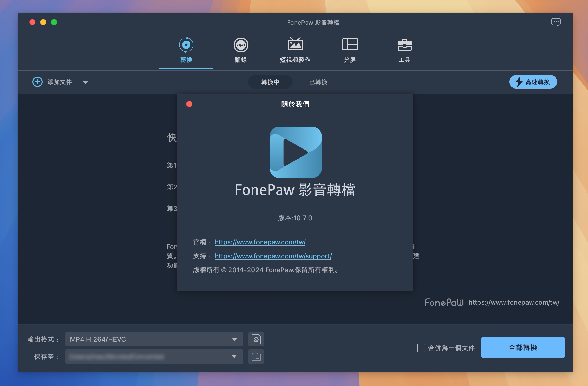Open the 輸出格式 MP4 H.264/HEVC dropdown
The image size is (588, 386).
click(x=154, y=339)
